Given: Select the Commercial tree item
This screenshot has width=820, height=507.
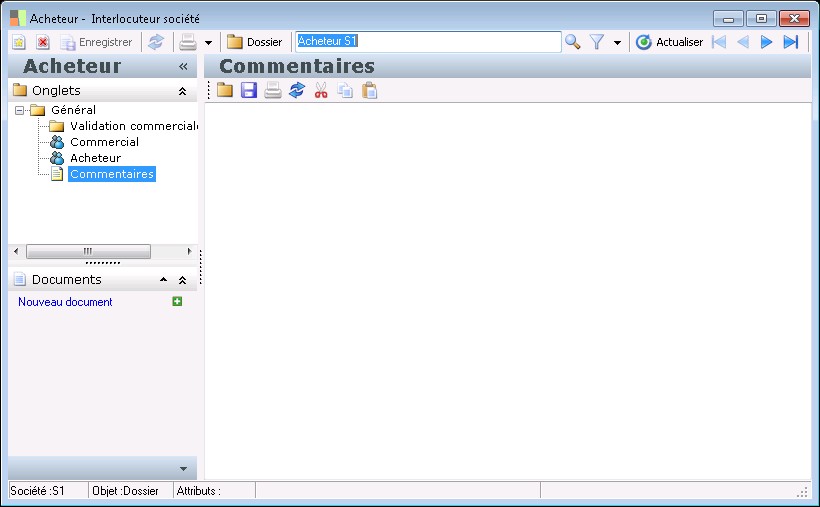Looking at the screenshot, I should 105,142.
